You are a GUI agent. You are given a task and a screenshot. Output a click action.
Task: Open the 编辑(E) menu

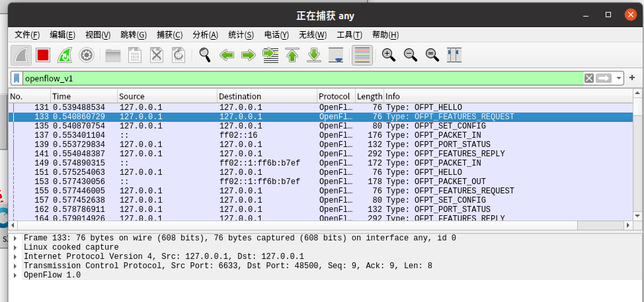[62, 35]
